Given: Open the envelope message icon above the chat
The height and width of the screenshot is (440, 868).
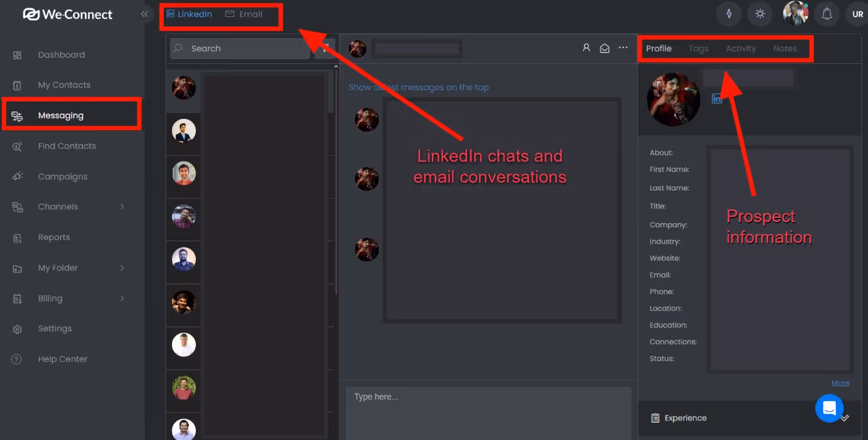Looking at the screenshot, I should click(605, 48).
